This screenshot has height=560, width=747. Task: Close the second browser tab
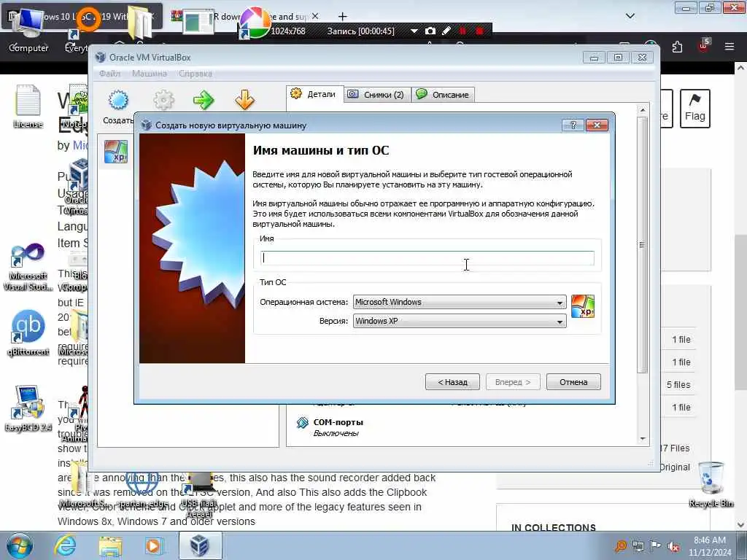pos(315,16)
